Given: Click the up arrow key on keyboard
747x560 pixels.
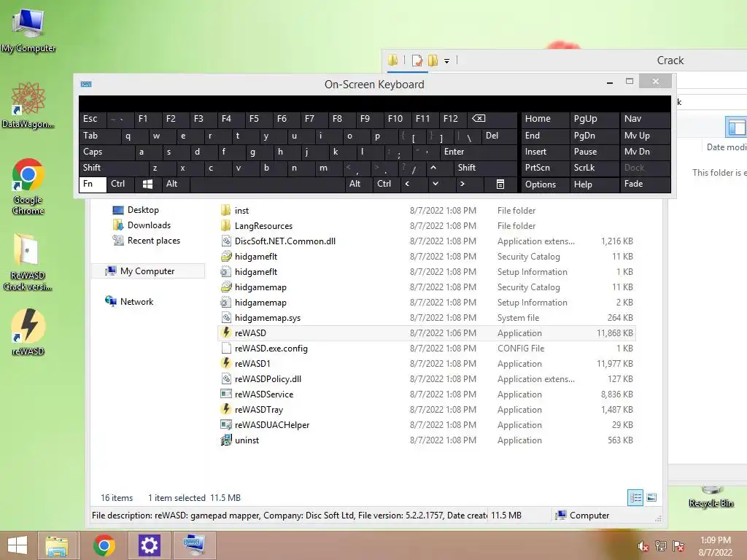Looking at the screenshot, I should [433, 168].
